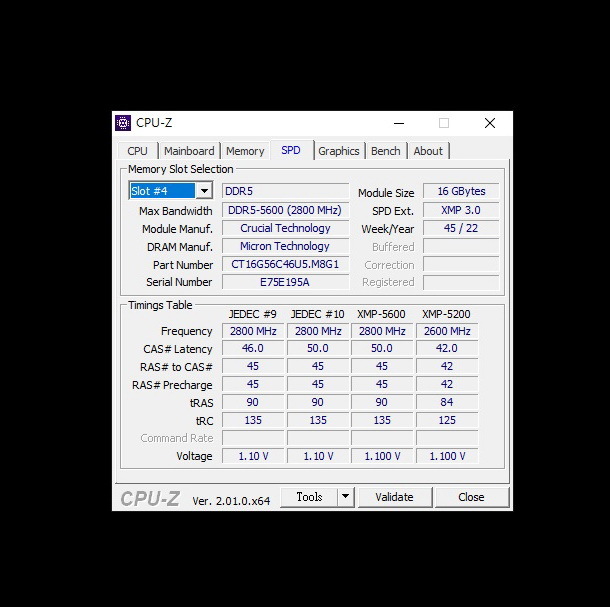Minimize the CPU-Z window
610x607 pixels.
click(398, 123)
